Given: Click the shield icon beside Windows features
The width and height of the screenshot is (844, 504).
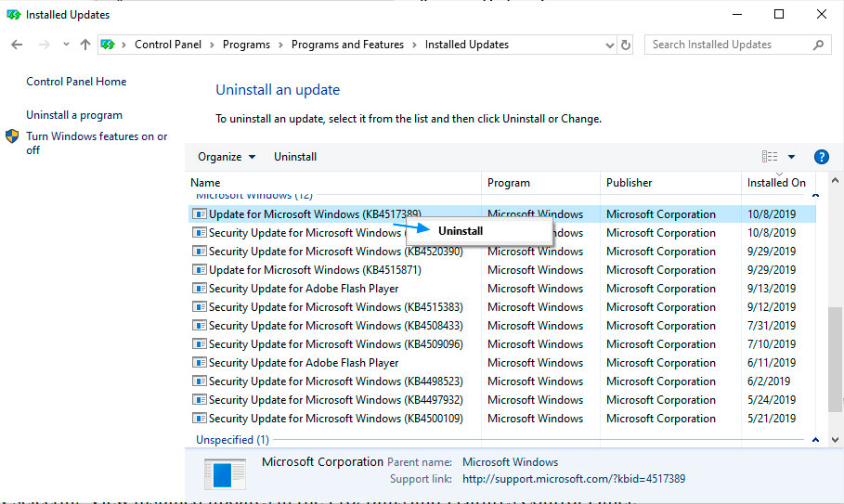Looking at the screenshot, I should pyautogui.click(x=12, y=136).
